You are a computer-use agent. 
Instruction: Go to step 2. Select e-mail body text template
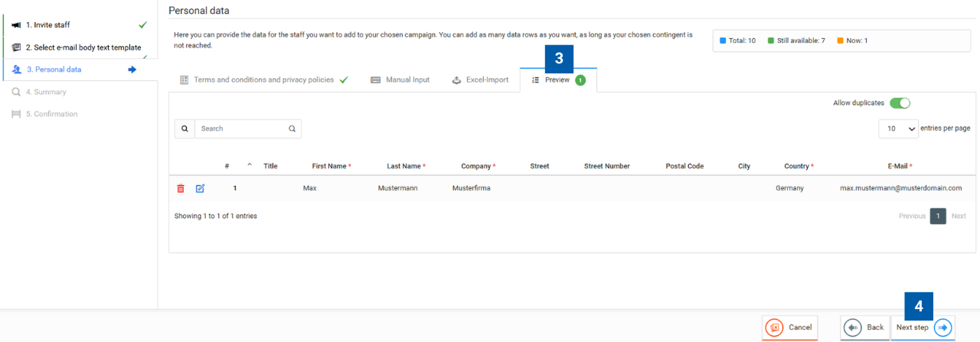pyautogui.click(x=80, y=47)
